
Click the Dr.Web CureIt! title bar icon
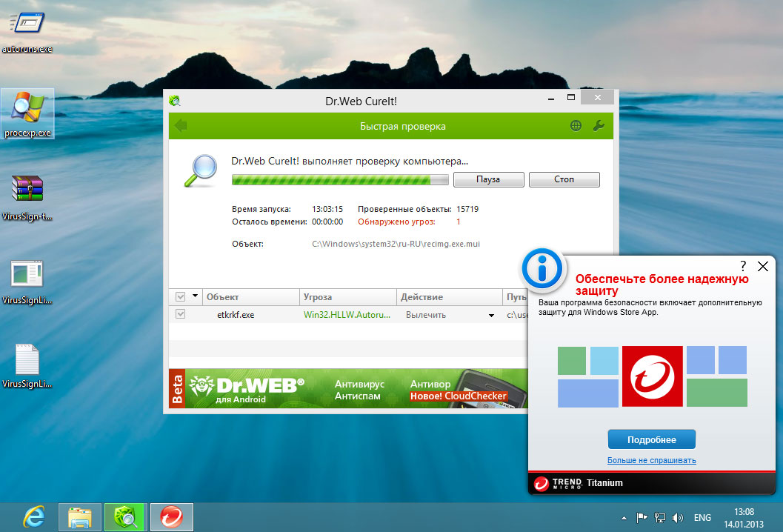tap(174, 101)
